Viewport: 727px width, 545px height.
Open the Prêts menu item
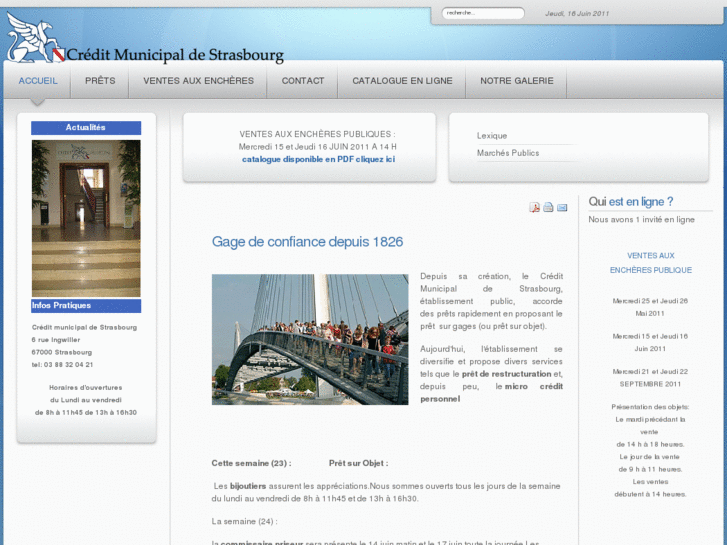tap(100, 81)
